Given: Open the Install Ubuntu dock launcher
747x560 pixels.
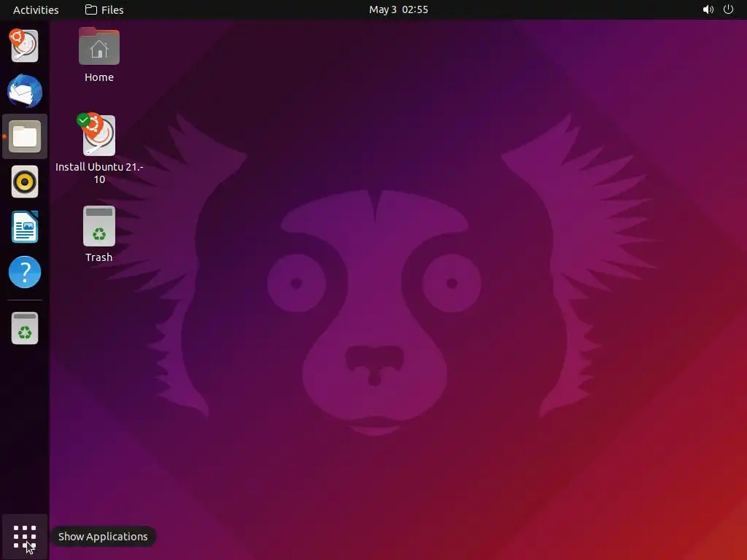Looking at the screenshot, I should pyautogui.click(x=24, y=46).
